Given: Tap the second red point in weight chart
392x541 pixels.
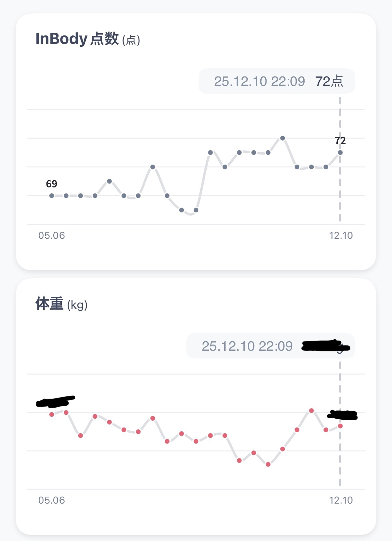Looking at the screenshot, I should 66,413.
